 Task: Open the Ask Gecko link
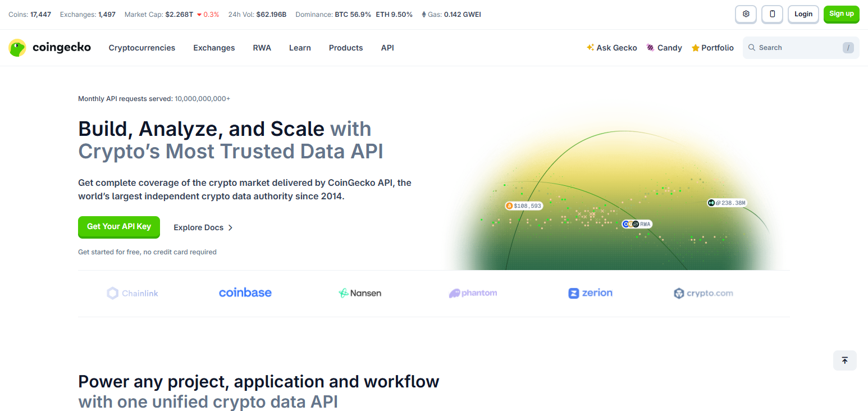[x=611, y=48]
